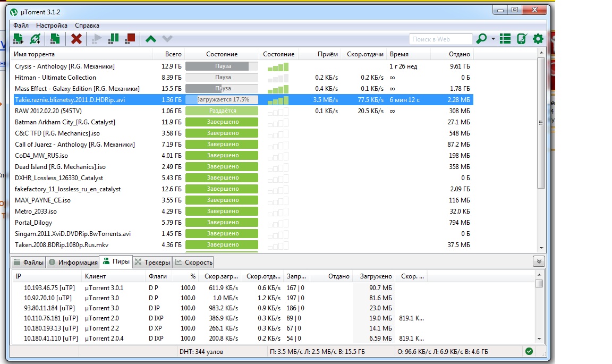Screen dimensions: 612x364
Task: Move torrent down the queue
Action: [167, 39]
